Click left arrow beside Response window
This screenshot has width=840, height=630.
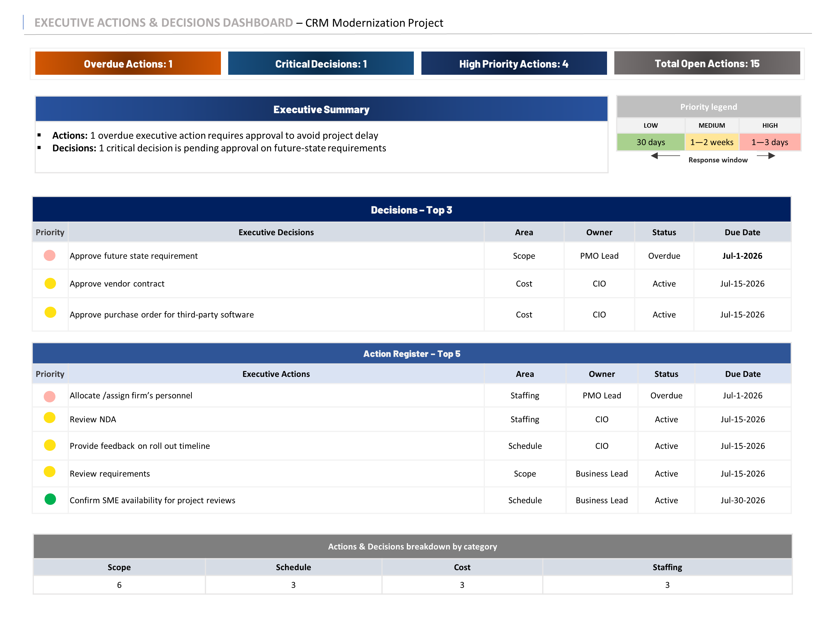click(665, 156)
